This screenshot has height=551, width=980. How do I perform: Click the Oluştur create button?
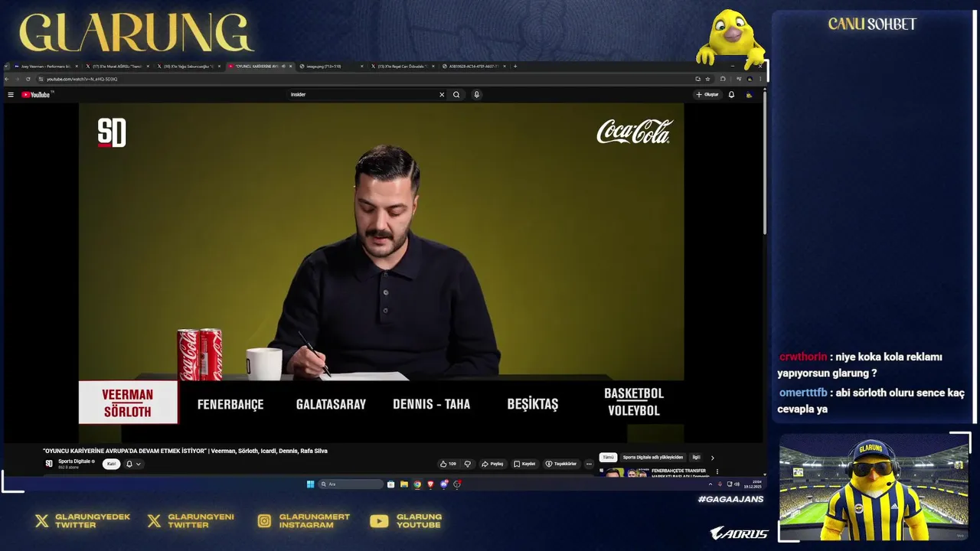(x=707, y=95)
